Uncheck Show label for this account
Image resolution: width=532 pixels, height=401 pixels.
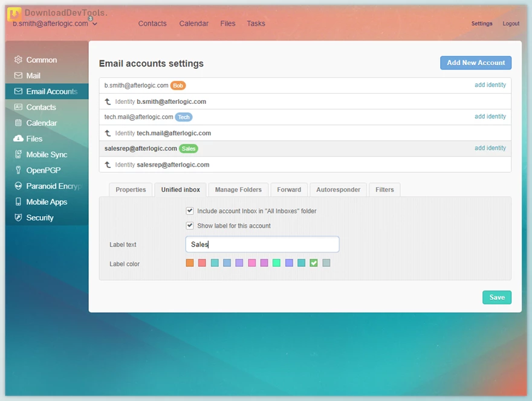(x=190, y=225)
